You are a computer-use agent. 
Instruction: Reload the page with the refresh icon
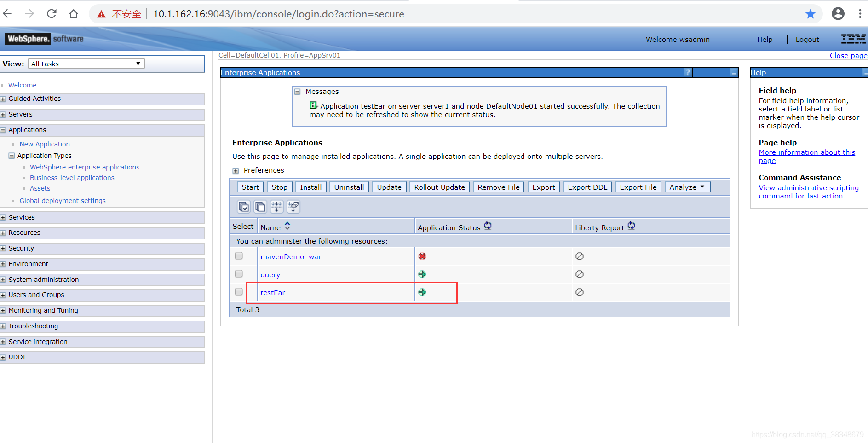52,14
